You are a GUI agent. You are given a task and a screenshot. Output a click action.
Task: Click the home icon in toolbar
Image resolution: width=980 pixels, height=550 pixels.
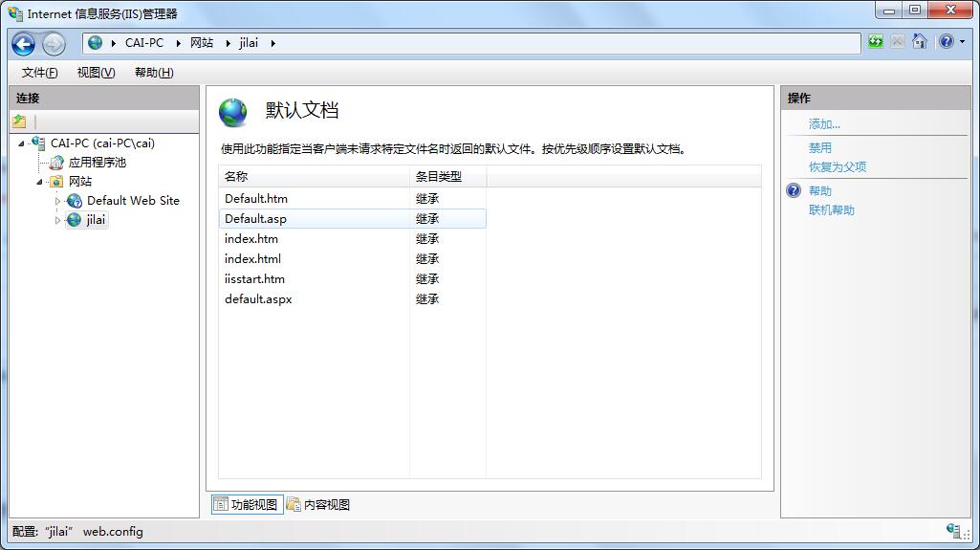[920, 42]
